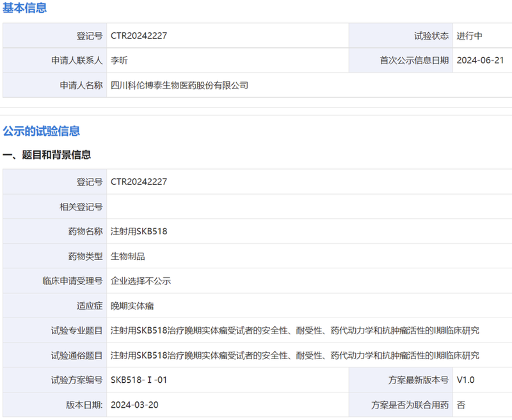Click the 试验专业题目 title text

coord(294,331)
